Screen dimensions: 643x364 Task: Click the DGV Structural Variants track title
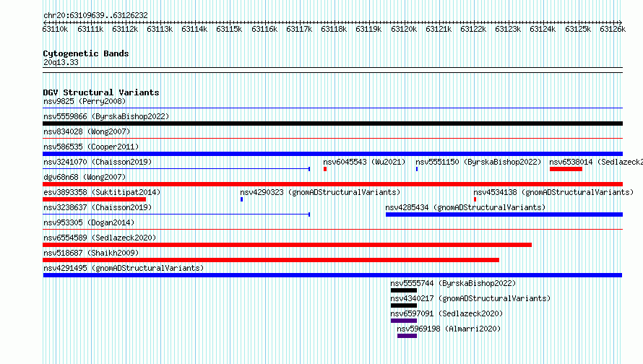[x=101, y=92]
